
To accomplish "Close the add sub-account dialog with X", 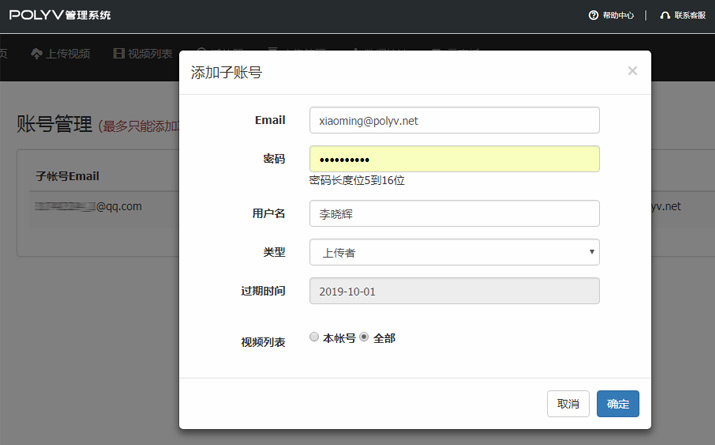I will [632, 71].
